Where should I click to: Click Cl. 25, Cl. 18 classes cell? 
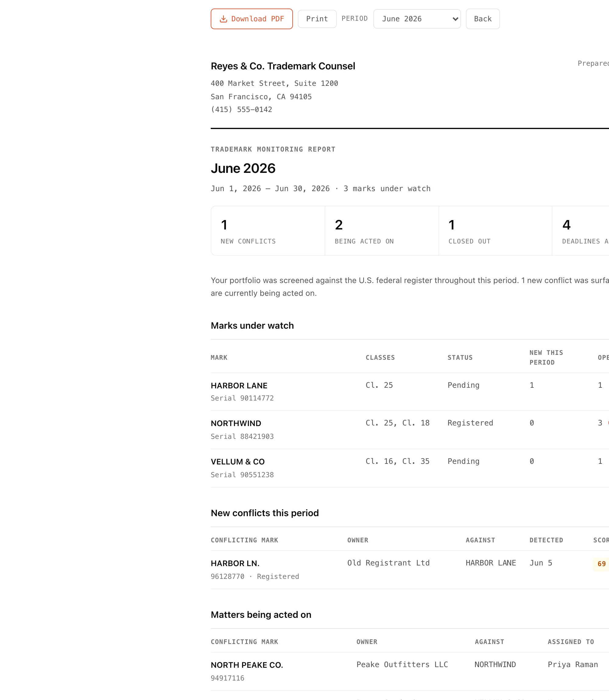point(397,423)
